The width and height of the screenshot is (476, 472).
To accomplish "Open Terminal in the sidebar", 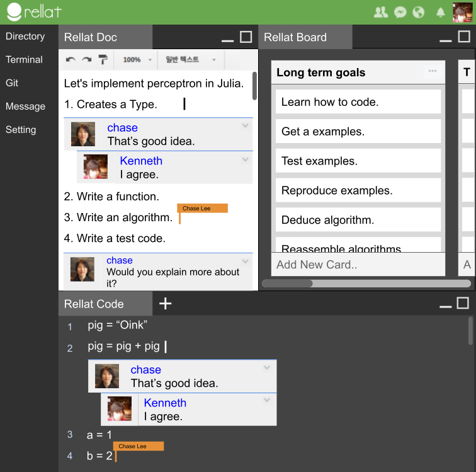I will pyautogui.click(x=24, y=60).
